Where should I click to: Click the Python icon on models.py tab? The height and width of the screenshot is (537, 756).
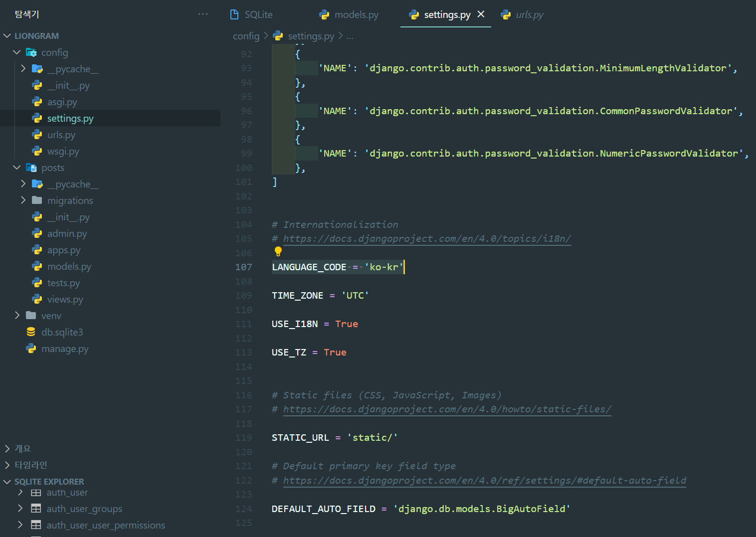324,14
